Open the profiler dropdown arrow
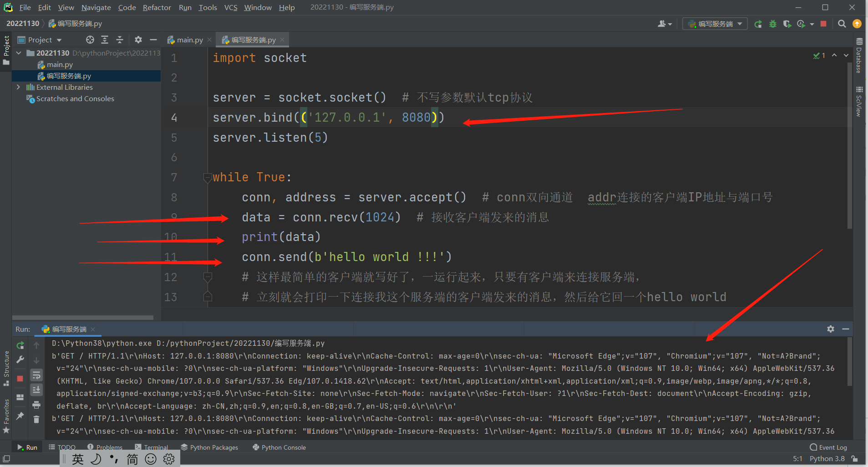 (812, 24)
